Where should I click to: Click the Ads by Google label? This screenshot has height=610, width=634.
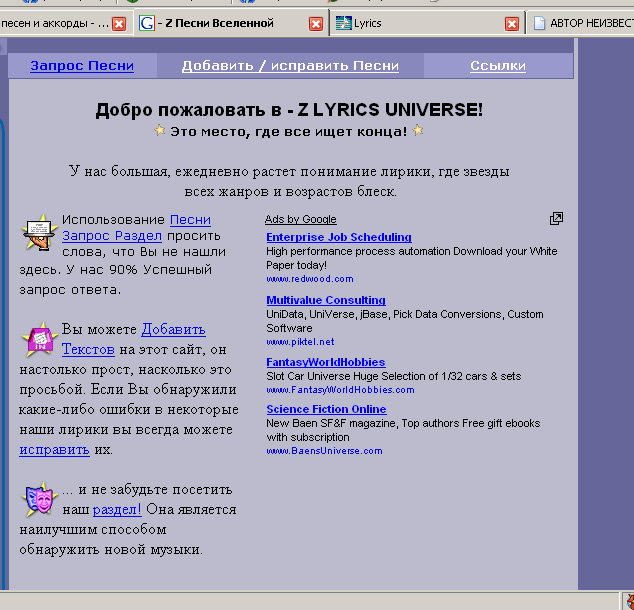[300, 219]
